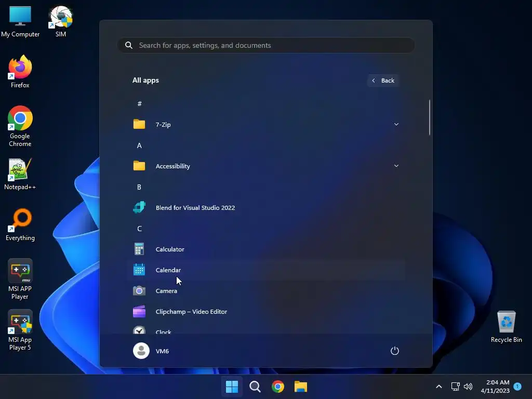The width and height of the screenshot is (532, 399).
Task: Click the "Blend for Visual Studio 2022" label
Action: (195, 208)
